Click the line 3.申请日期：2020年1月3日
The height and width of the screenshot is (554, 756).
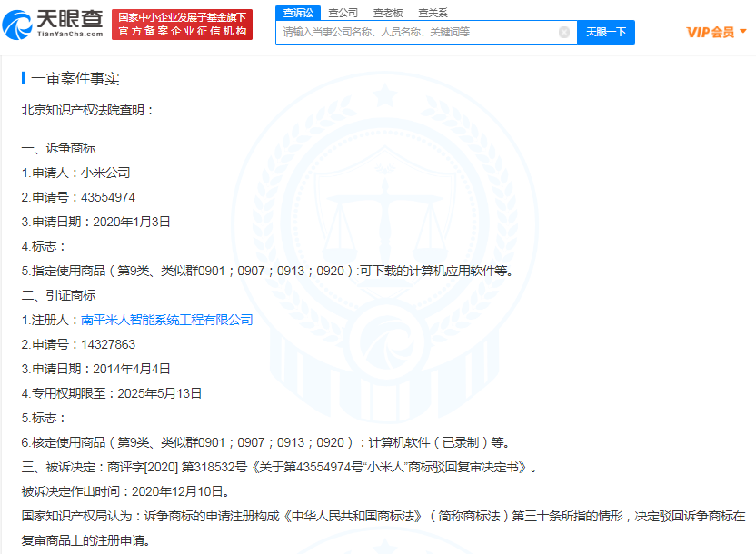96,223
